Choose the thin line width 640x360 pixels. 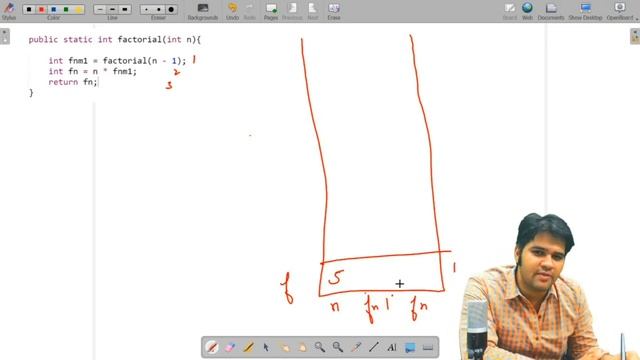click(100, 9)
